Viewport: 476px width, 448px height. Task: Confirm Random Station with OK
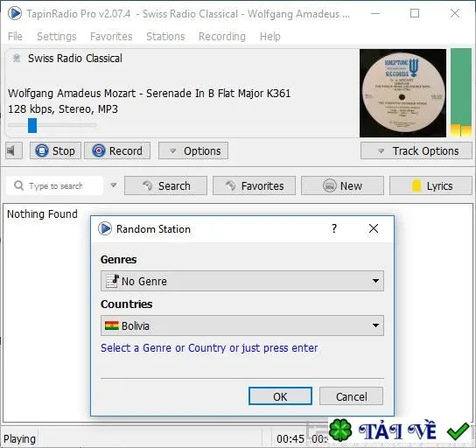click(280, 396)
